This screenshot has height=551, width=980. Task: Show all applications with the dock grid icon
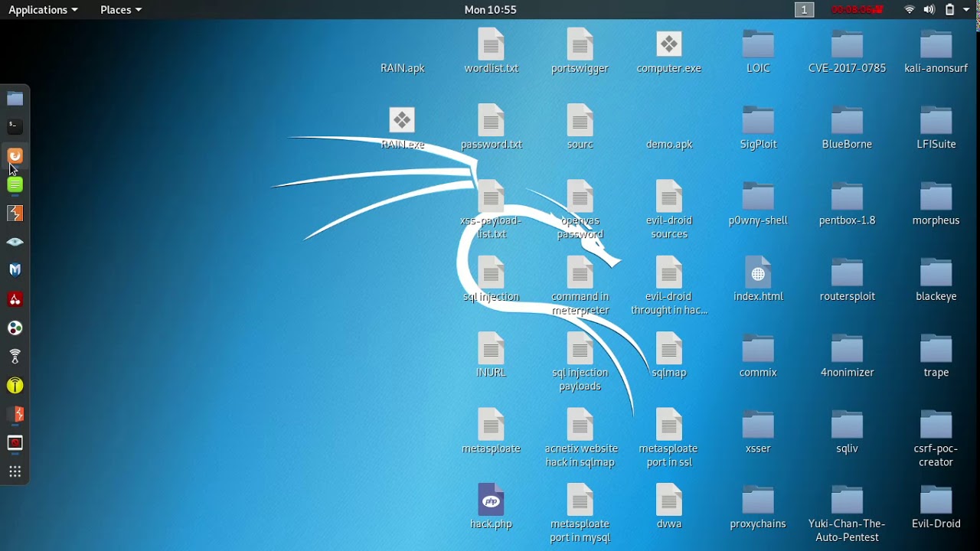(15, 472)
